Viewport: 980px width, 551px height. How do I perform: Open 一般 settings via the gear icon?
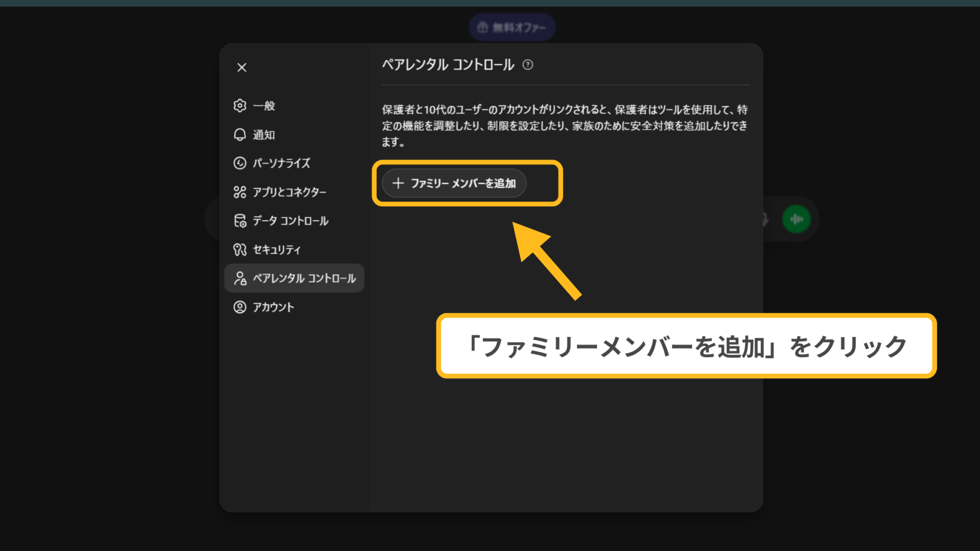tap(239, 106)
